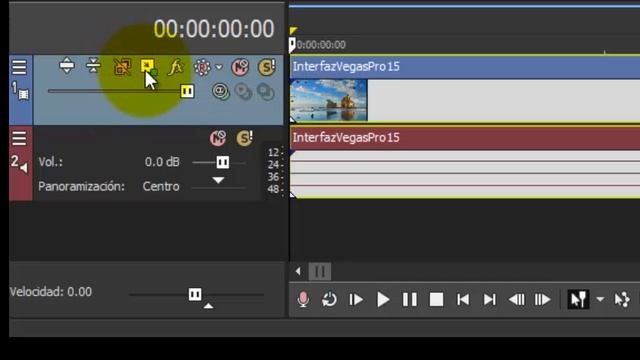Viewport: 640px width, 360px height.
Task: Click Centro panning value
Action: pyautogui.click(x=161, y=187)
